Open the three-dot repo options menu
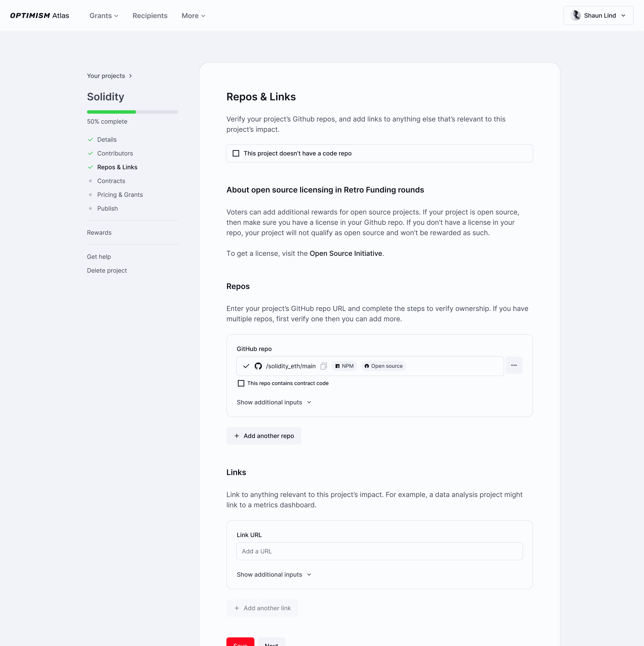 tap(514, 365)
